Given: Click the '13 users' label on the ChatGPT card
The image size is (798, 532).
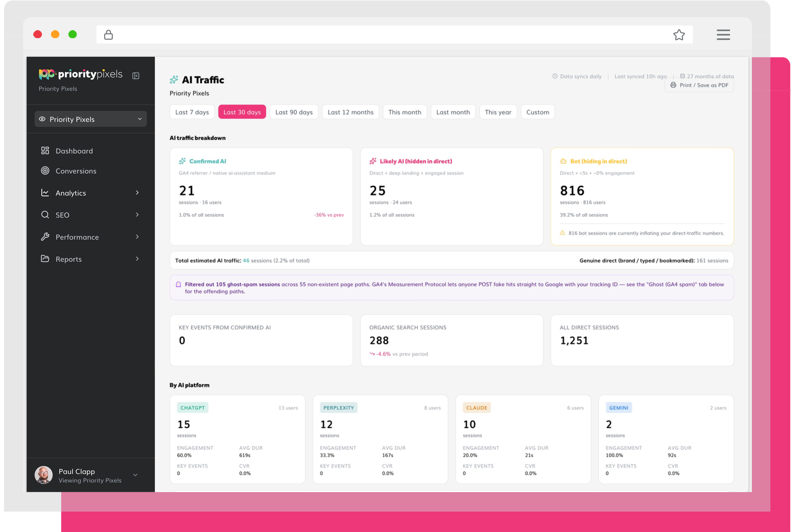Looking at the screenshot, I should pos(288,408).
